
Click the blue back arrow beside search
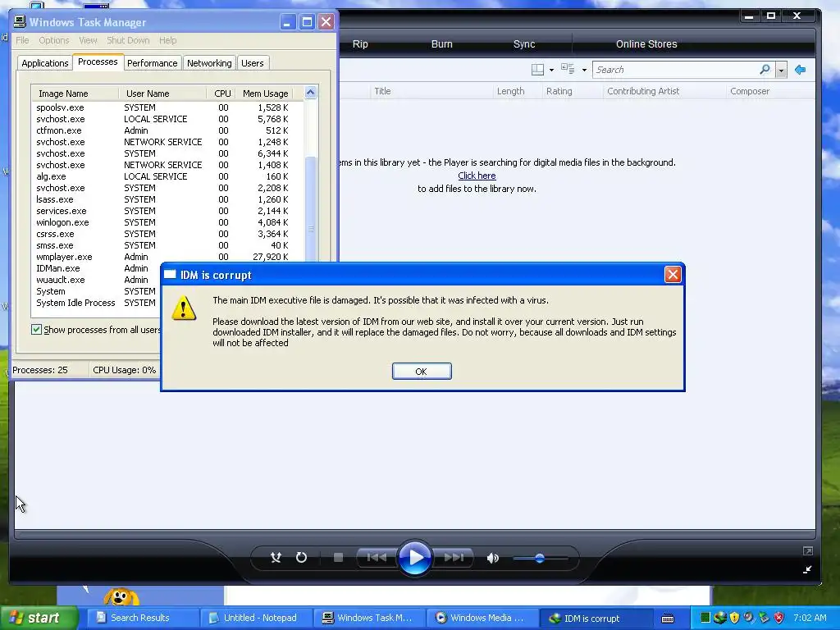[x=801, y=70]
